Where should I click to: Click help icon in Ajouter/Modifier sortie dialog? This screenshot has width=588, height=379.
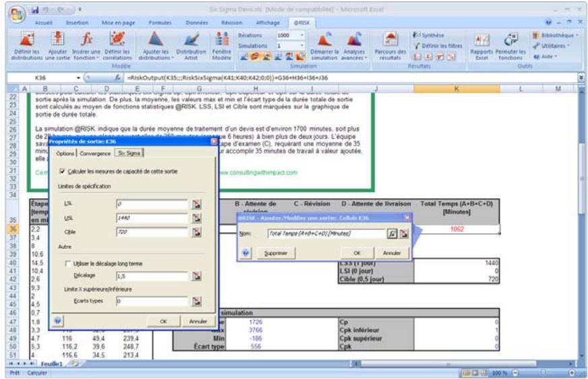(x=246, y=253)
